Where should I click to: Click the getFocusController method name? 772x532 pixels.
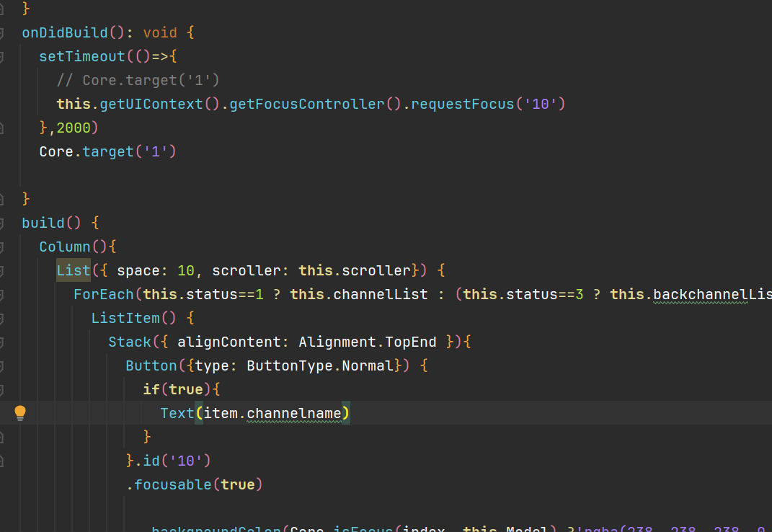[307, 104]
